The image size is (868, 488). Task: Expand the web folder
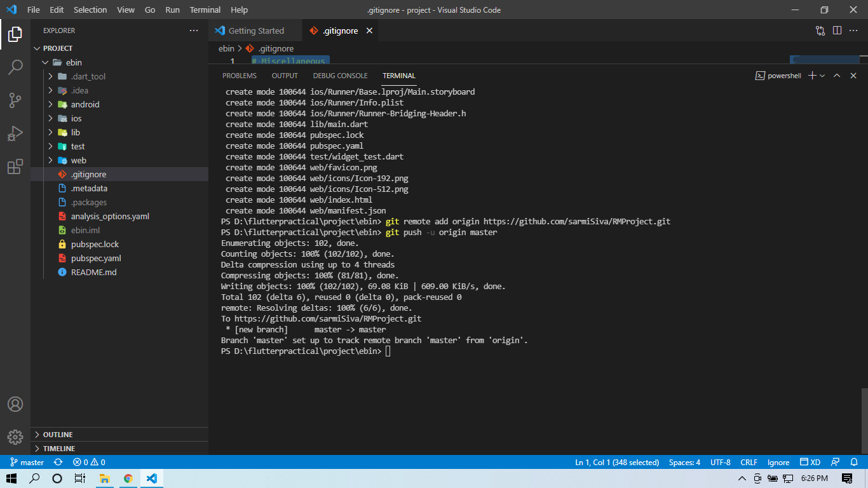point(50,160)
